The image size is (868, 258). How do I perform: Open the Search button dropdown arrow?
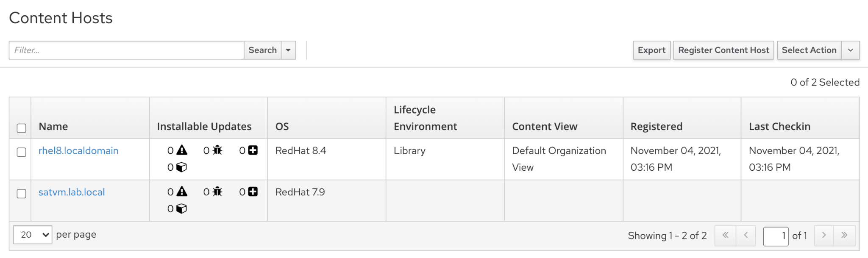(288, 50)
